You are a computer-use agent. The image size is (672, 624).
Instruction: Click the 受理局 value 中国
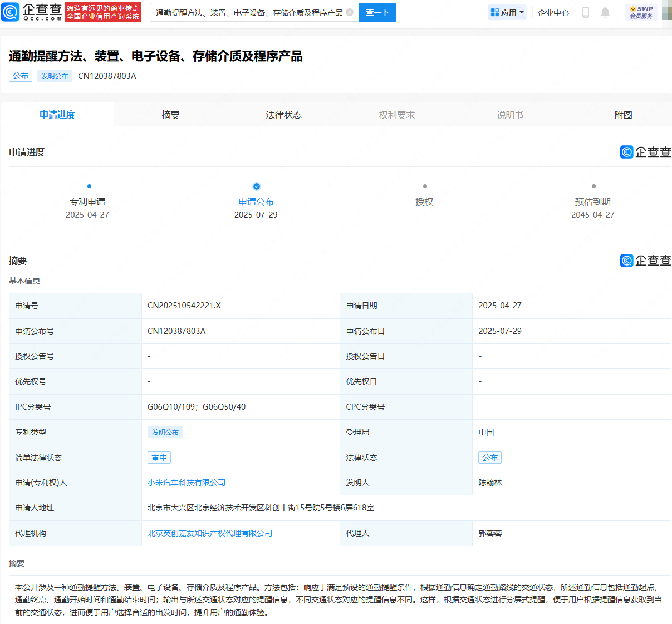point(486,432)
